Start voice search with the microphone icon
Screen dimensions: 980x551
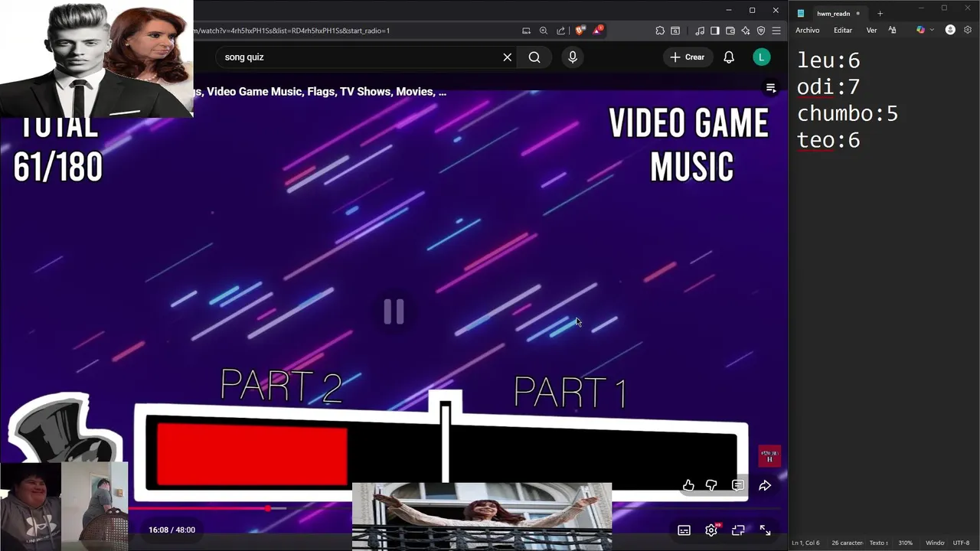(573, 57)
